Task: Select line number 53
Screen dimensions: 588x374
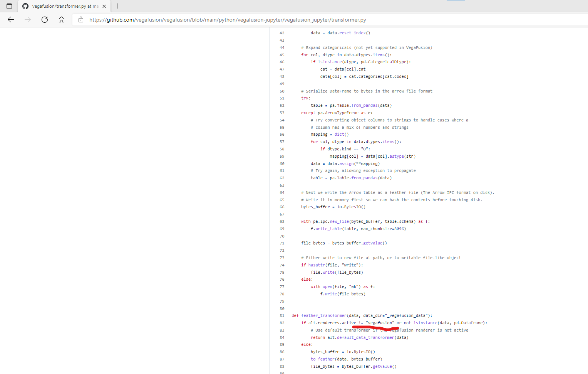Action: (282, 113)
